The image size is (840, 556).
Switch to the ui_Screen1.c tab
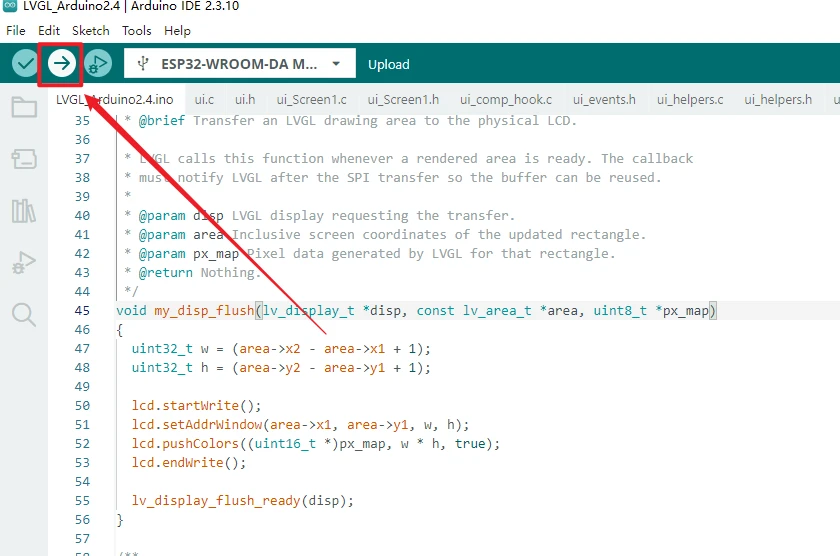(311, 100)
